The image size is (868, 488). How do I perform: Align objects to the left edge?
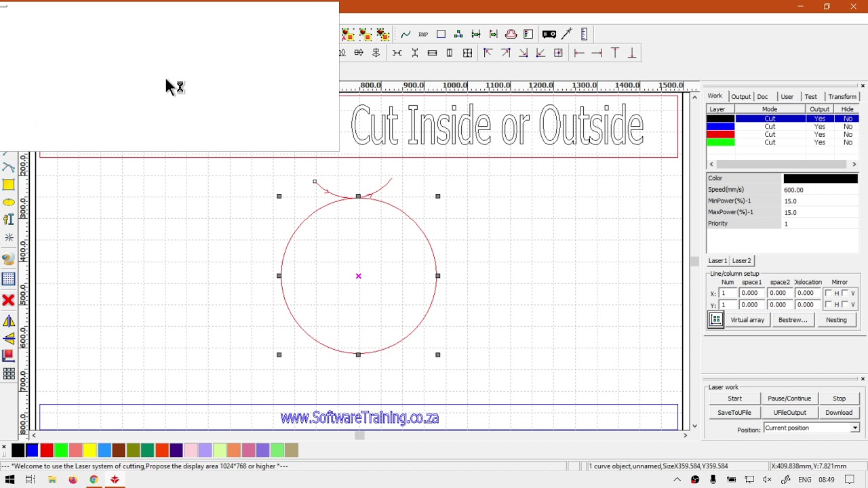click(579, 53)
